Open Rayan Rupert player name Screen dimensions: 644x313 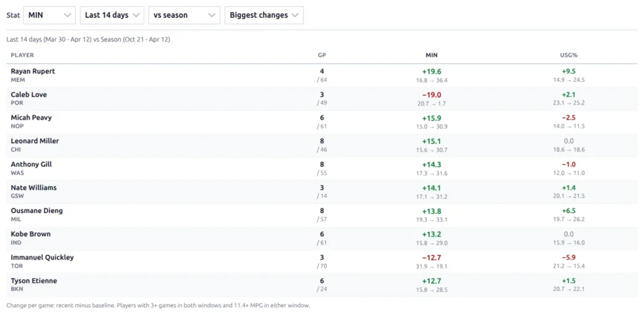pos(33,71)
